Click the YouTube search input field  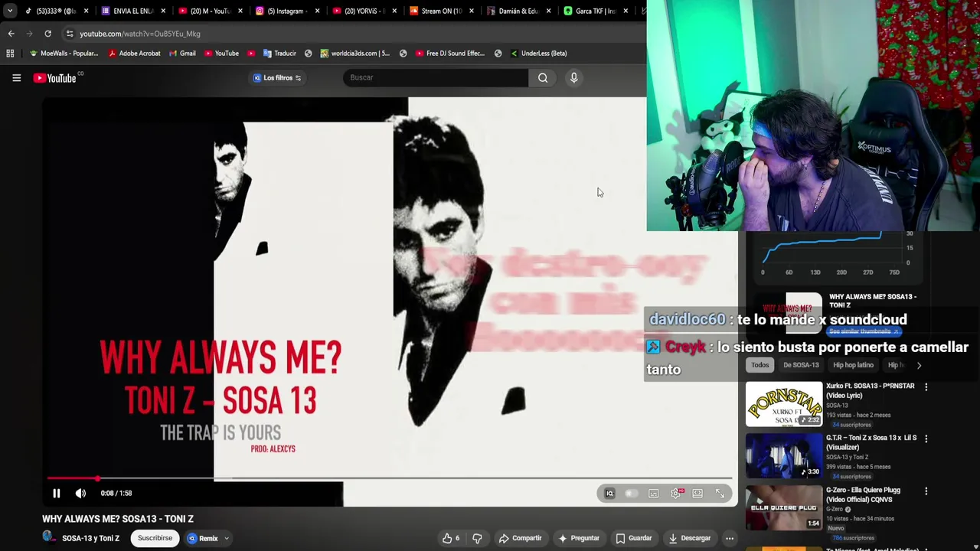coord(436,77)
